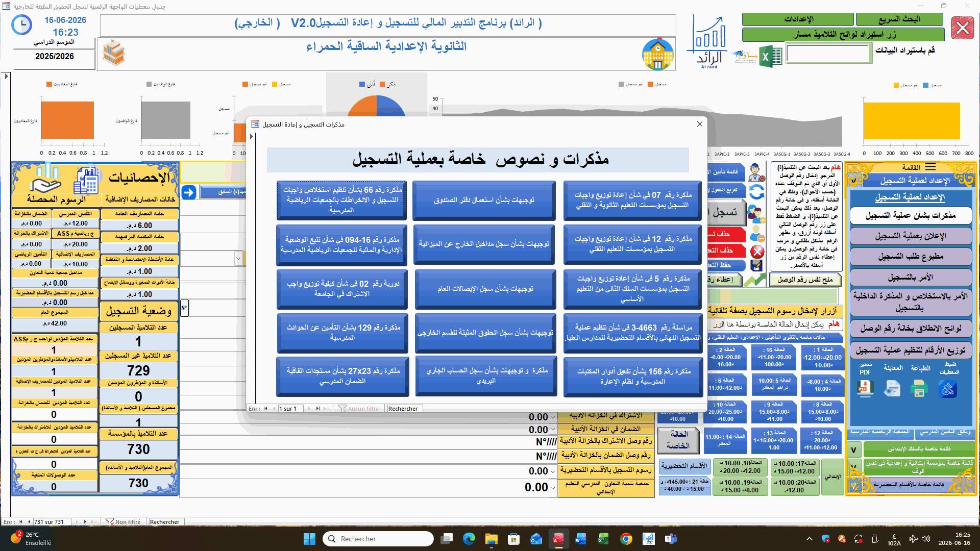This screenshot has width=980, height=551.
Task: Open the combo box arrow left of the dialog
Action: click(238, 259)
